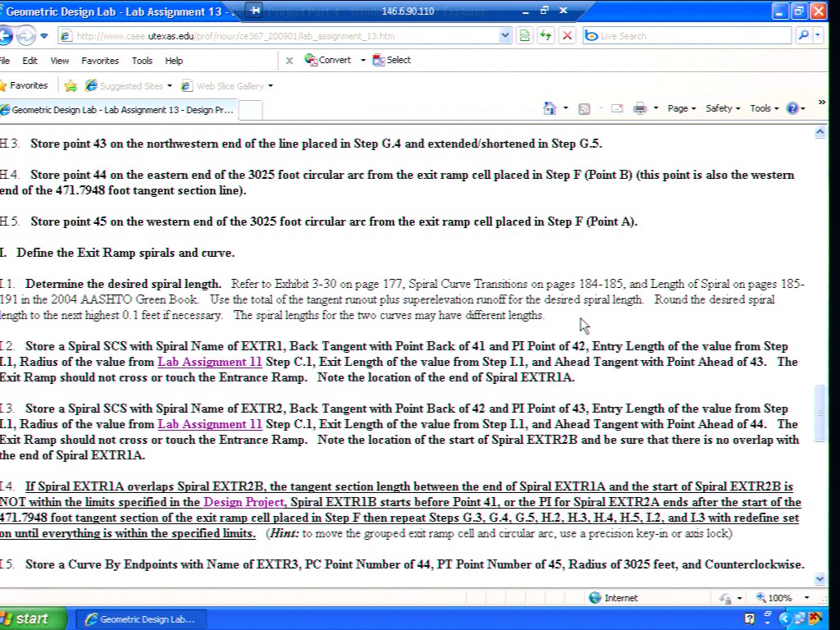Toggle the Compatibility View icon
The width and height of the screenshot is (840, 630).
click(x=524, y=36)
